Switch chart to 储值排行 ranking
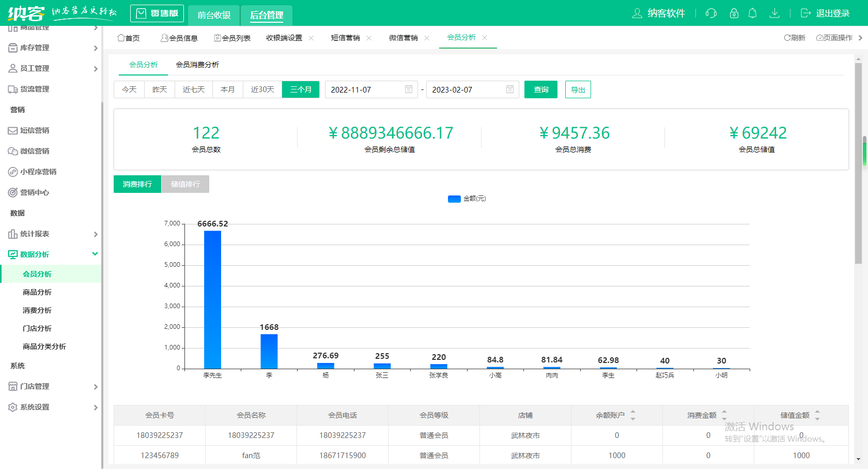 point(185,184)
